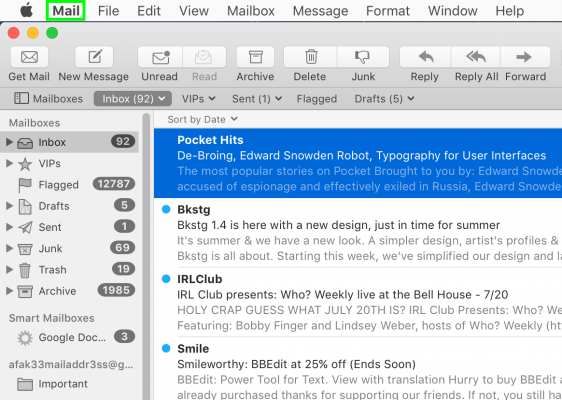Expand the VIPs disclosure triangle
Image resolution: width=562 pixels, height=400 pixels.
pos(9,164)
